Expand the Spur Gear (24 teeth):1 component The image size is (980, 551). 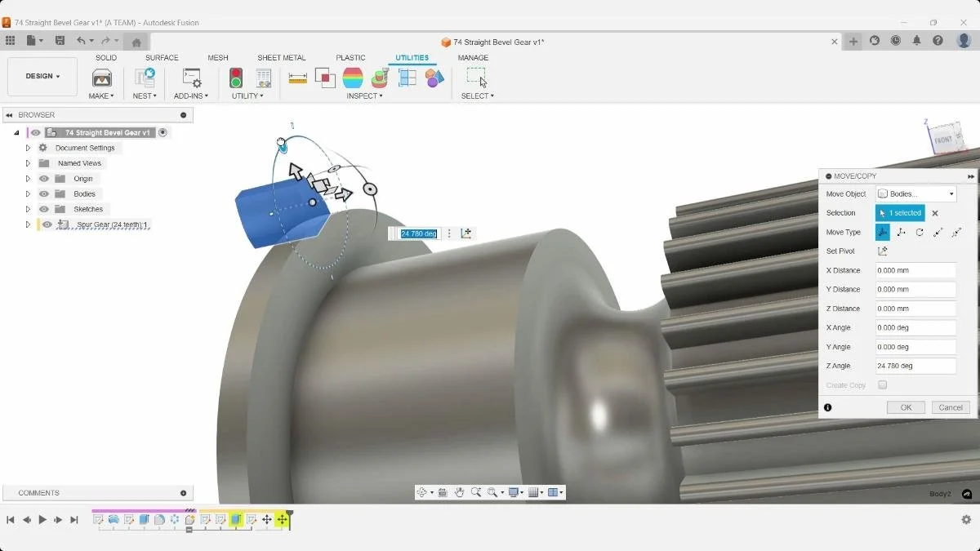tap(28, 224)
